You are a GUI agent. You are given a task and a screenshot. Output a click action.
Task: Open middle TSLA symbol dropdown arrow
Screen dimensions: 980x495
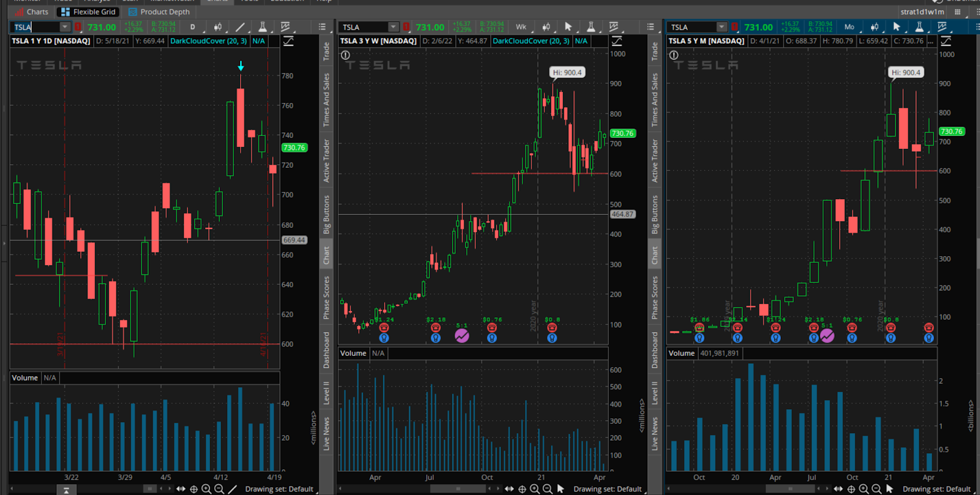pos(393,27)
